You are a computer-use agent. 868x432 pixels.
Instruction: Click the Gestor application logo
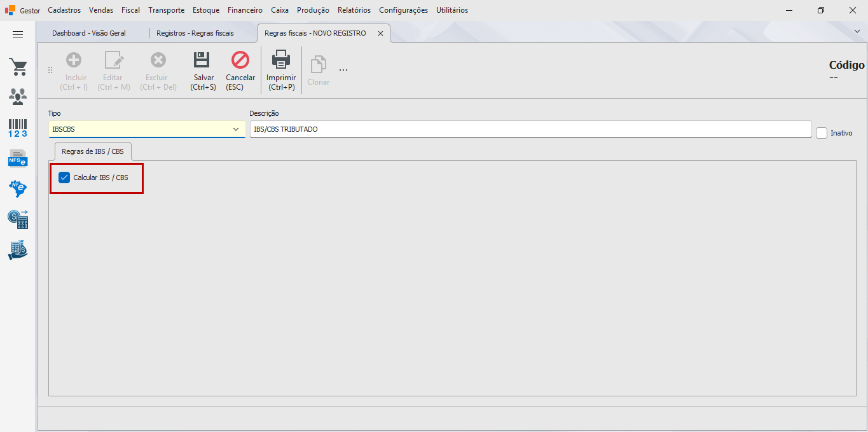click(10, 10)
